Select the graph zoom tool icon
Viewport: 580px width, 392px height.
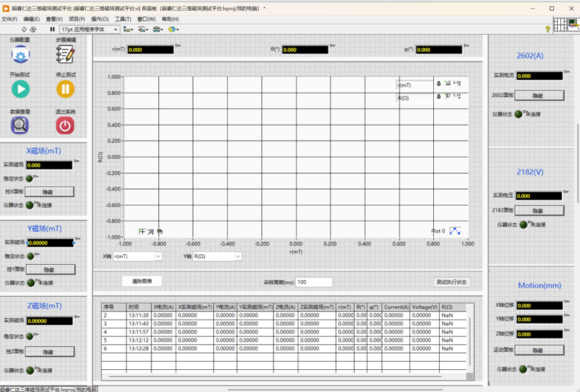(x=151, y=232)
